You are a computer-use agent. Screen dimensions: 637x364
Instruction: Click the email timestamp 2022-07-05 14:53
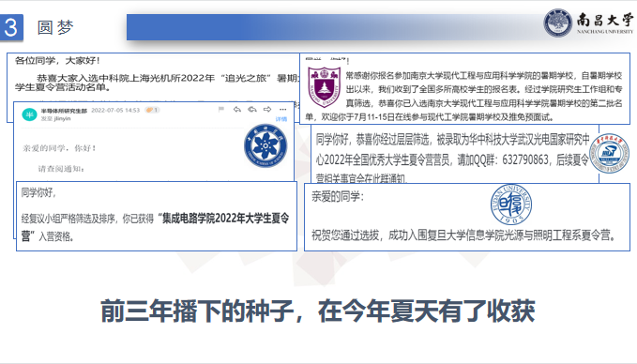point(115,110)
